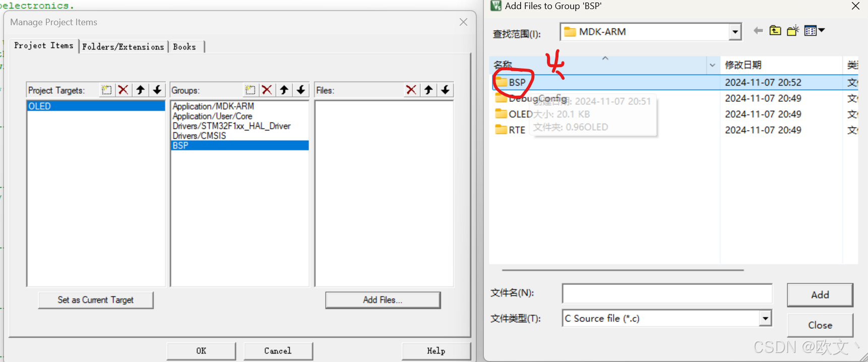868x362 pixels.
Task: Select the RTE folder
Action: (511, 130)
